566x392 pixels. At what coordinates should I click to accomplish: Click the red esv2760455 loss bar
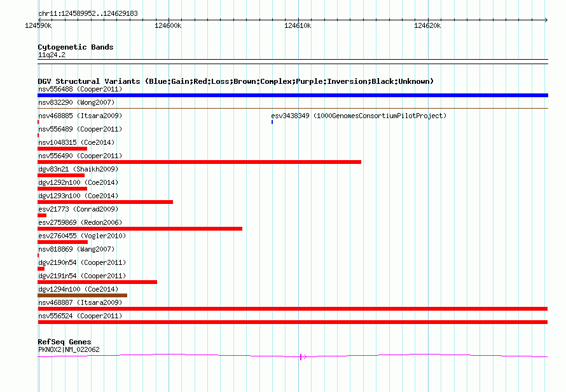coord(62,242)
